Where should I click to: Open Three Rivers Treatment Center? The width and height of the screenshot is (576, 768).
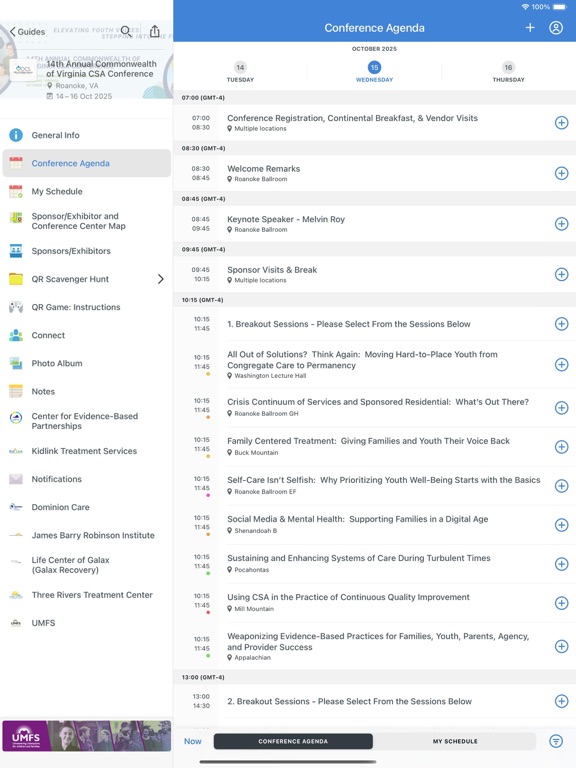87,595
